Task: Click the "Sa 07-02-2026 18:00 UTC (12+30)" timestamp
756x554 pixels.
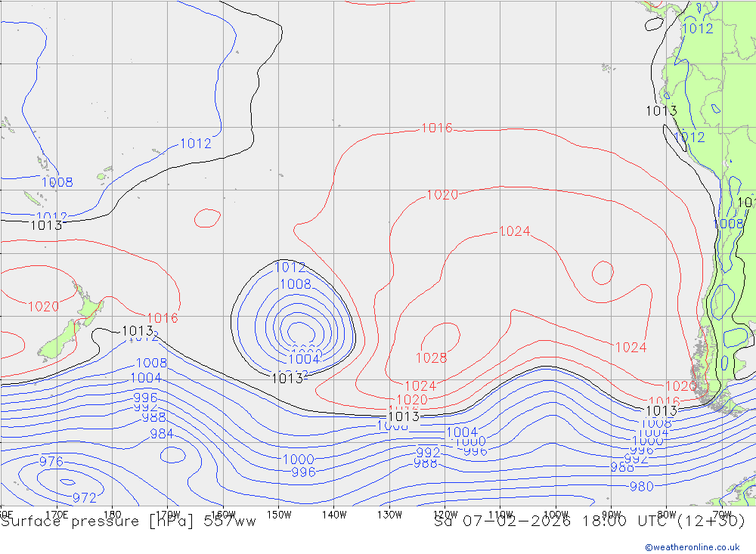Action: tap(590, 522)
